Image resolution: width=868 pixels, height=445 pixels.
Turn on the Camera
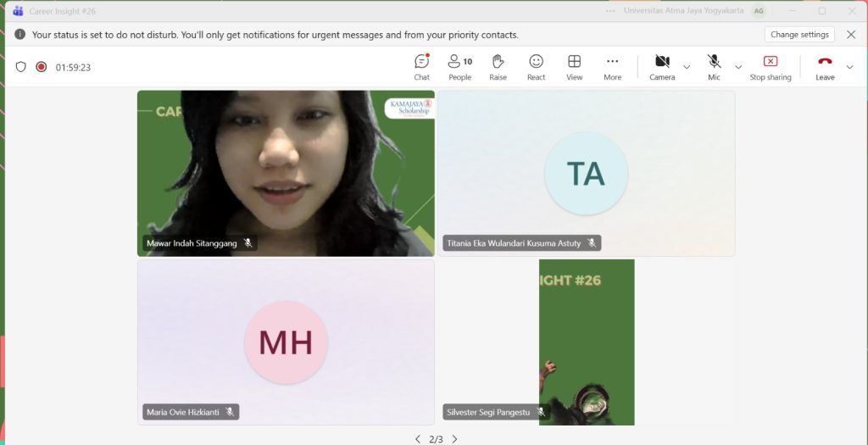(x=662, y=66)
